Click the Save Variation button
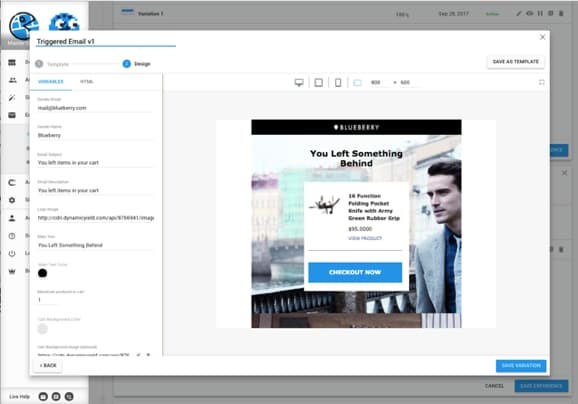This screenshot has width=578, height=404. point(521,366)
